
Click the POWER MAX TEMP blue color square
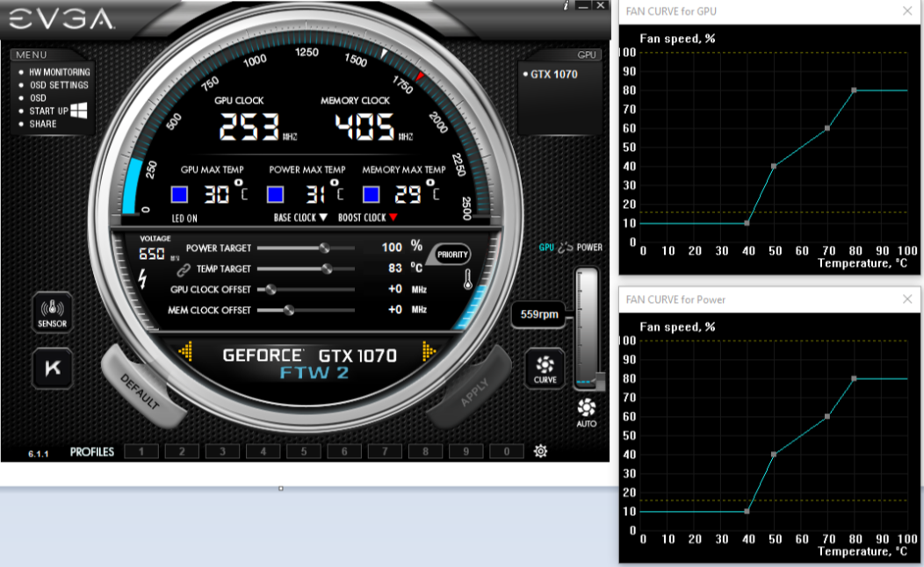tap(275, 194)
